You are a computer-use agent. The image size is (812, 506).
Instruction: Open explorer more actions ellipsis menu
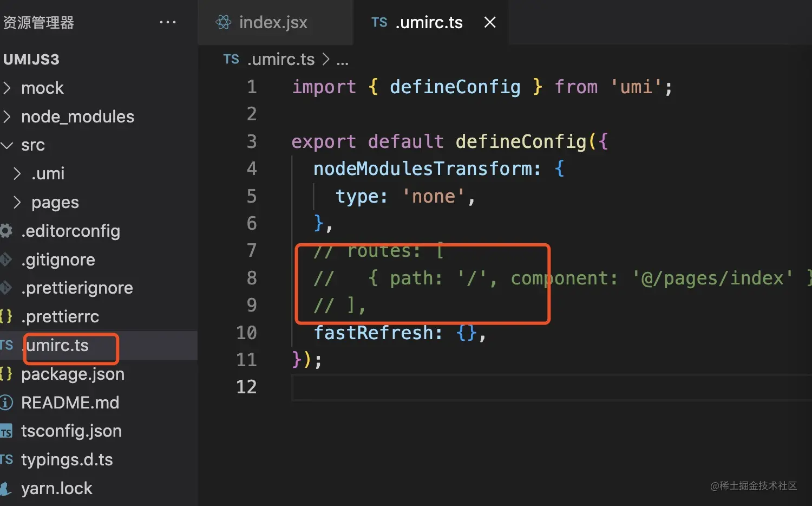(x=168, y=22)
